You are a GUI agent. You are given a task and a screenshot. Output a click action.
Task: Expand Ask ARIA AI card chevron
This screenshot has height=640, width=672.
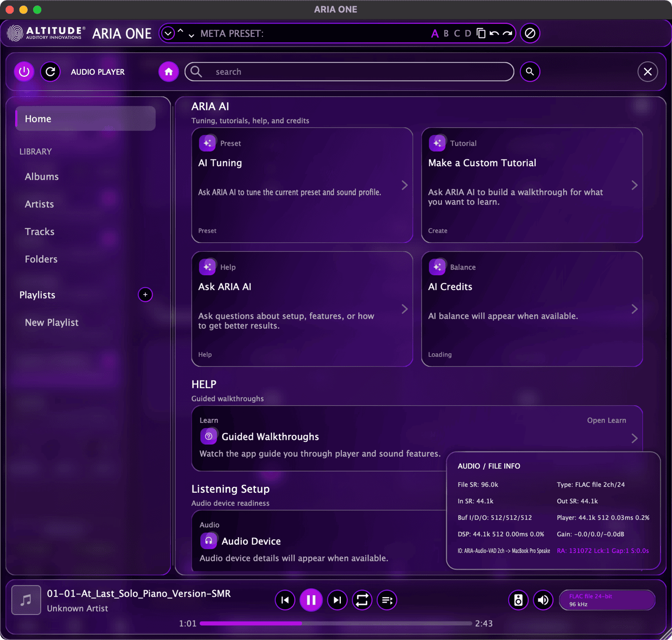(405, 309)
